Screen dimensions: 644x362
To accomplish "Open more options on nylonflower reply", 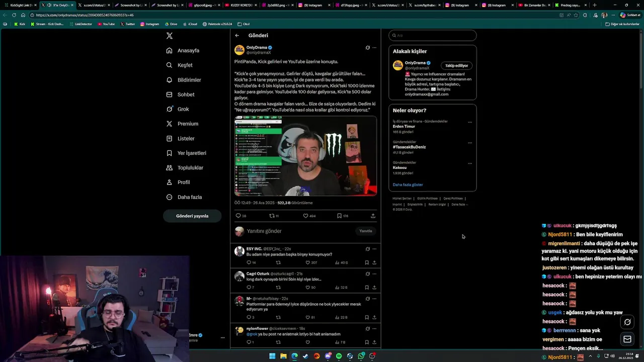I will (x=374, y=329).
